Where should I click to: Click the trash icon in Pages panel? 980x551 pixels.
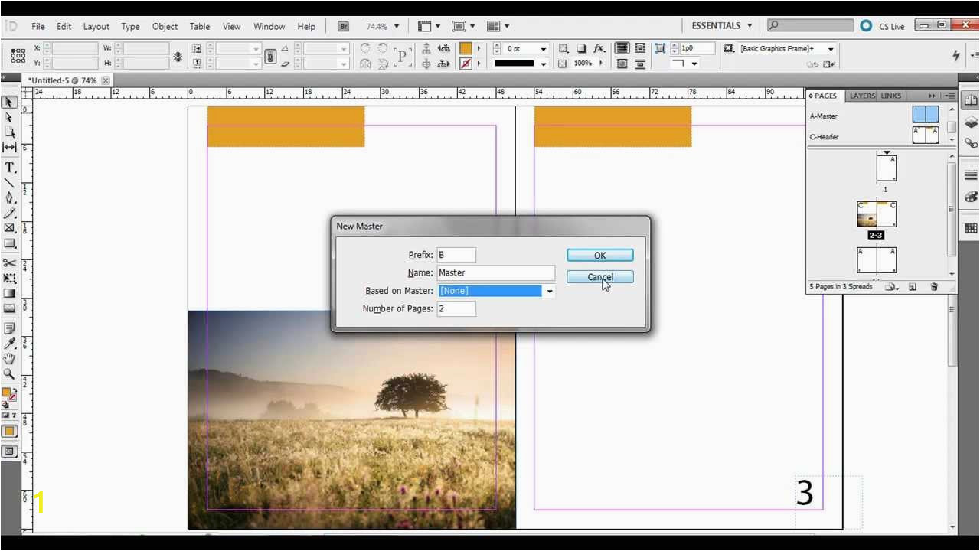coord(934,287)
